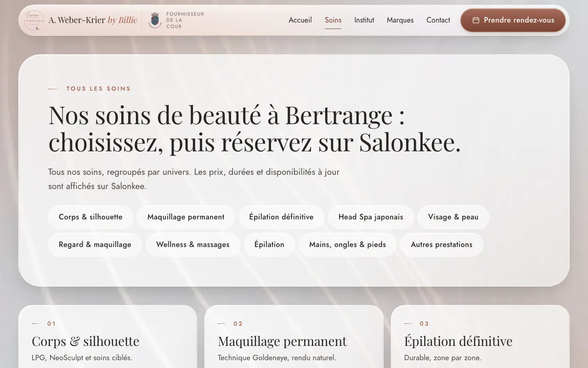The height and width of the screenshot is (368, 588).
Task: Open the Marques navigation link
Action: 400,20
